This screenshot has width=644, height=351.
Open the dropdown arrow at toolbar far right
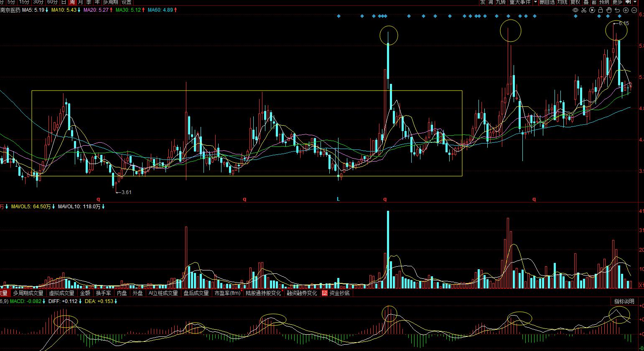click(636, 2)
